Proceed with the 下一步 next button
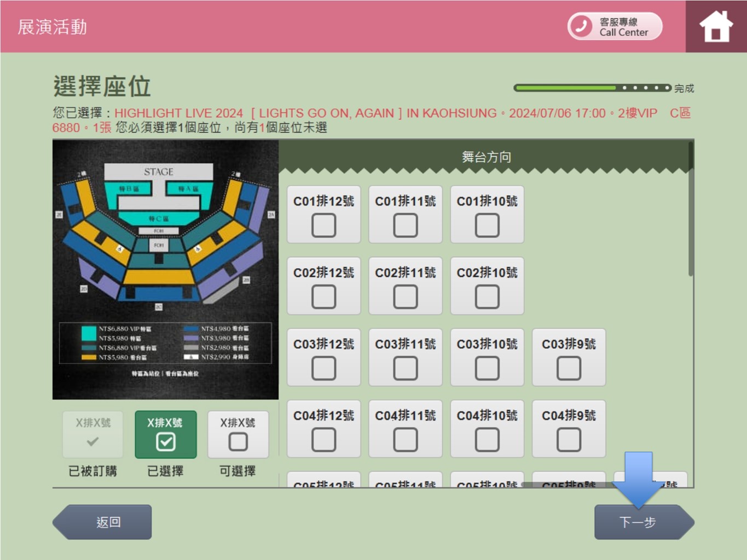 644,522
